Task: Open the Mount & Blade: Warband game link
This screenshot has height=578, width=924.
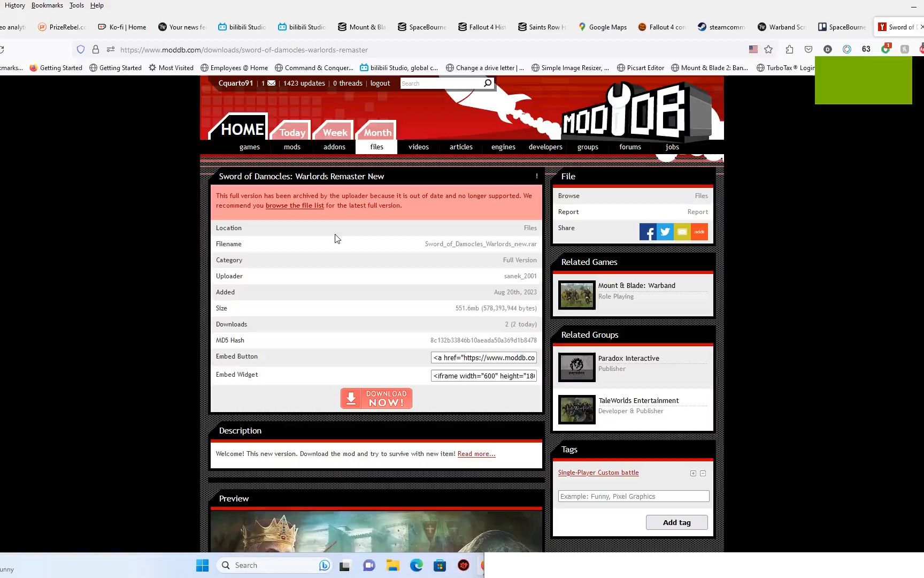Action: pyautogui.click(x=636, y=285)
